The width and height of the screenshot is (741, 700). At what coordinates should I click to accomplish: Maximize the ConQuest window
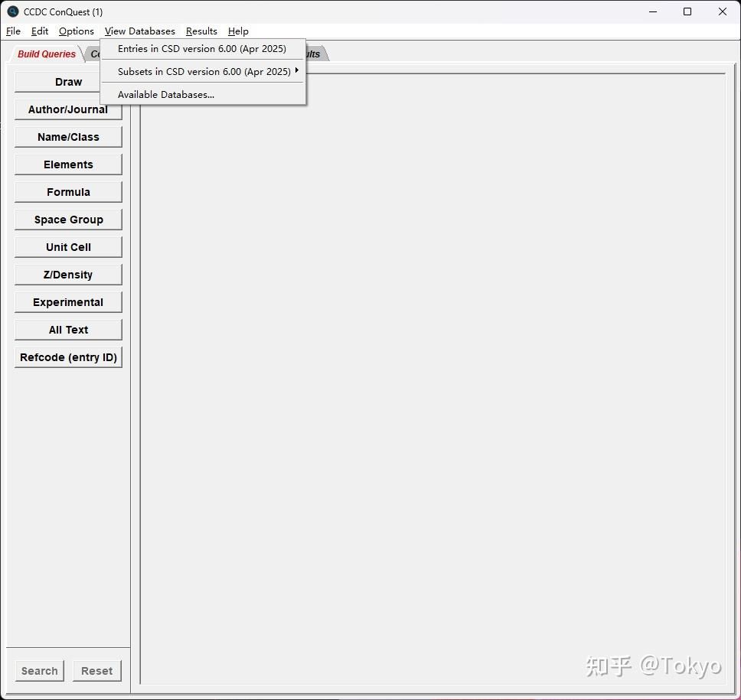pos(687,11)
